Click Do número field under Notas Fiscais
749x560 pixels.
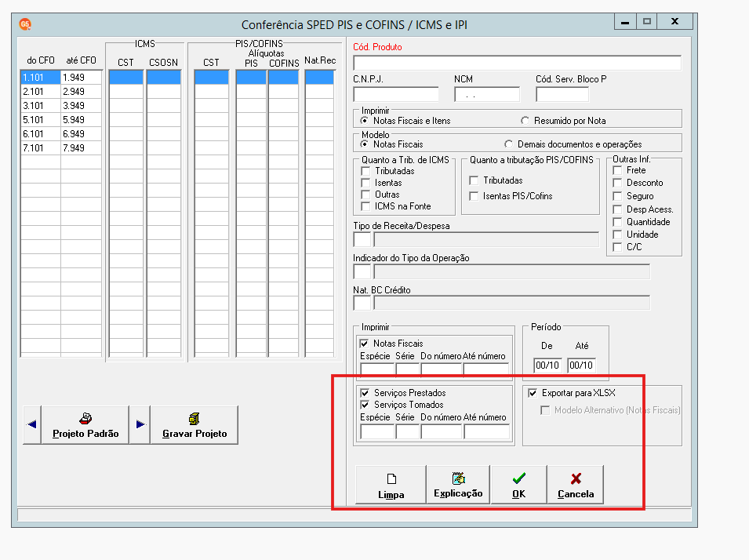point(441,370)
